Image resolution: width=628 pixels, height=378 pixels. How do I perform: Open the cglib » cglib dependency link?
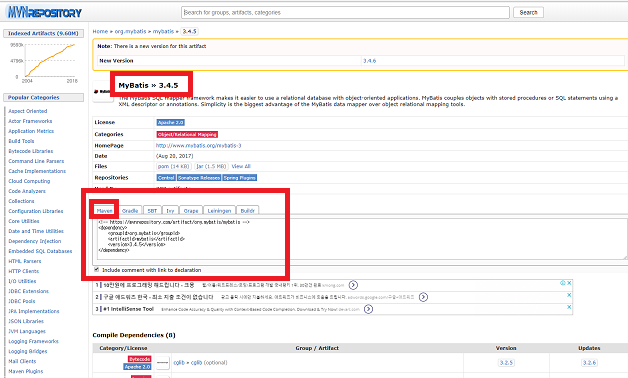pyautogui.click(x=188, y=363)
